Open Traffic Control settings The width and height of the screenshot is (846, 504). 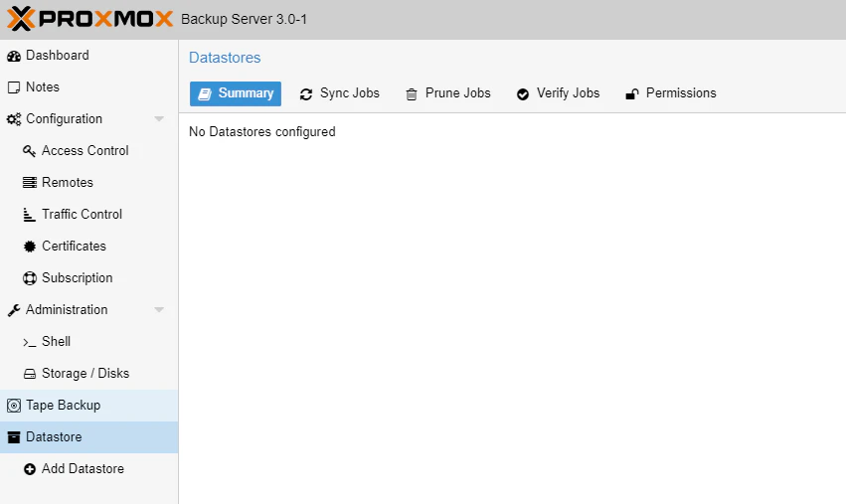(89, 215)
